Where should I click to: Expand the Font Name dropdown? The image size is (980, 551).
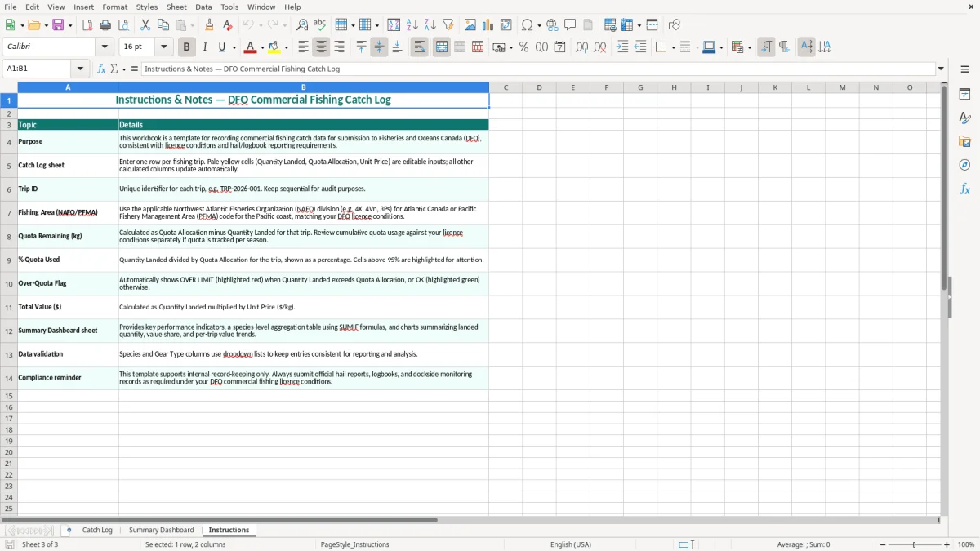coord(105,47)
